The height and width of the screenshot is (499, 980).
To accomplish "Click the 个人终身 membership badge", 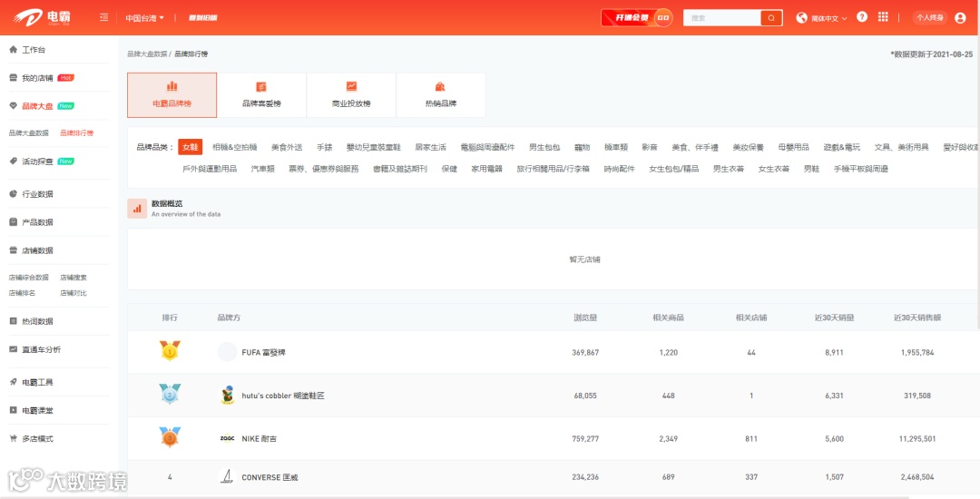I will point(930,17).
